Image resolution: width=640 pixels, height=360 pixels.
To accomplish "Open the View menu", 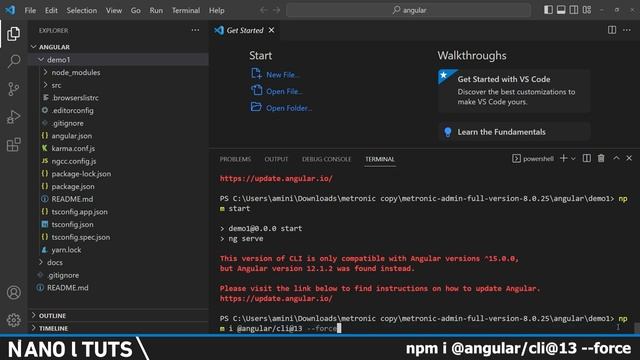I will click(114, 10).
